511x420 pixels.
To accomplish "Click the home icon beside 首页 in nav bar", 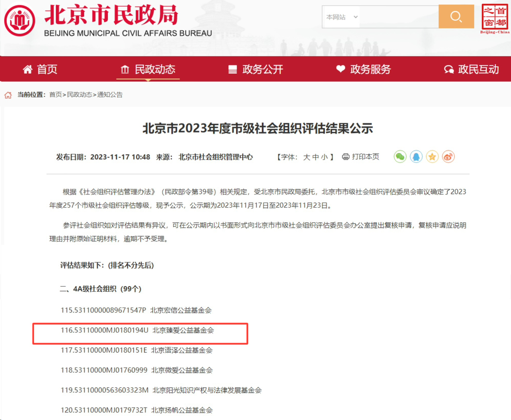I will 28,69.
